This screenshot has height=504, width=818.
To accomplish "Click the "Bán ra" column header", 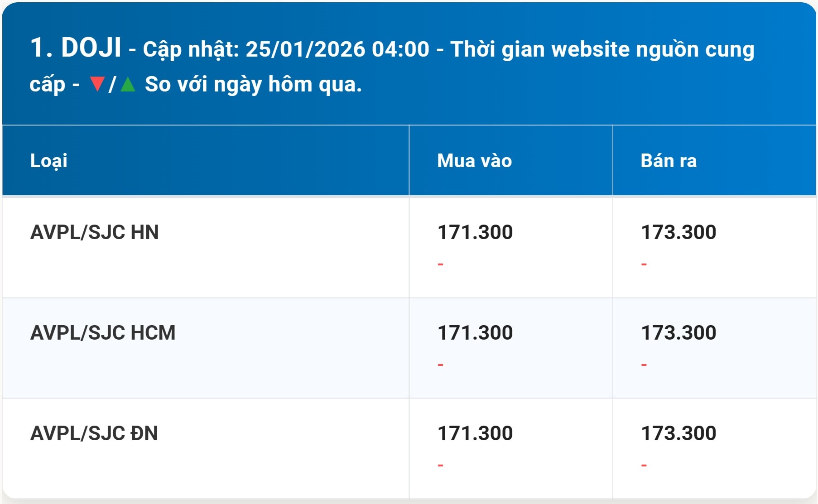I will pos(669,161).
